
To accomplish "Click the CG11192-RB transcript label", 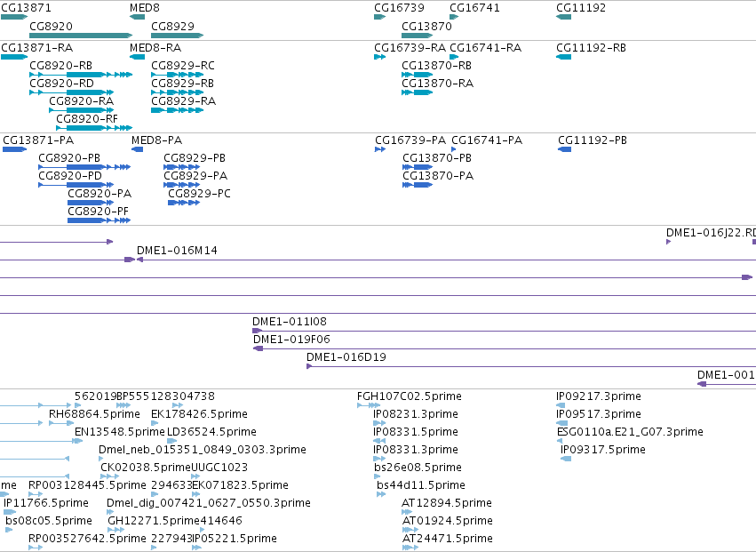I will [591, 48].
